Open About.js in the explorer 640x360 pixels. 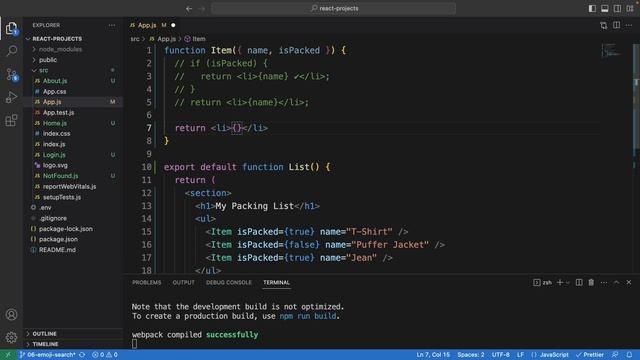(x=55, y=81)
